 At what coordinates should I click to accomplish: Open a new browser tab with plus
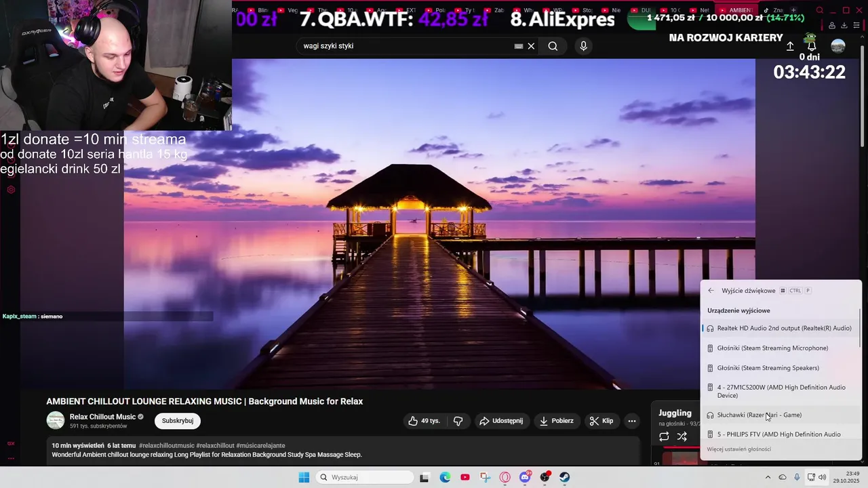793,10
